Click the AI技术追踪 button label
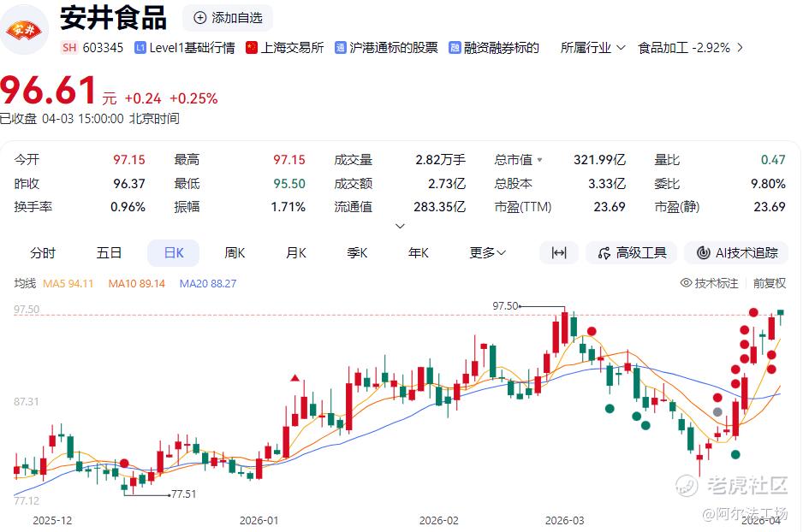 pyautogui.click(x=746, y=252)
